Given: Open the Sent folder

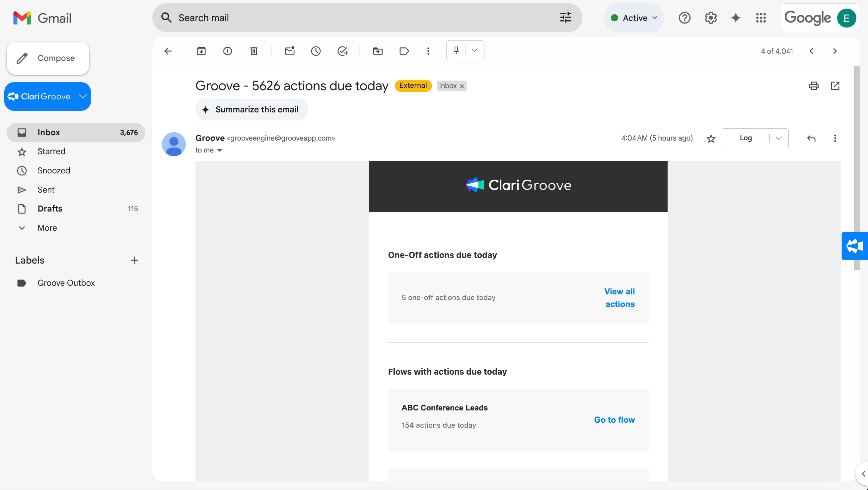Looking at the screenshot, I should point(76,190).
